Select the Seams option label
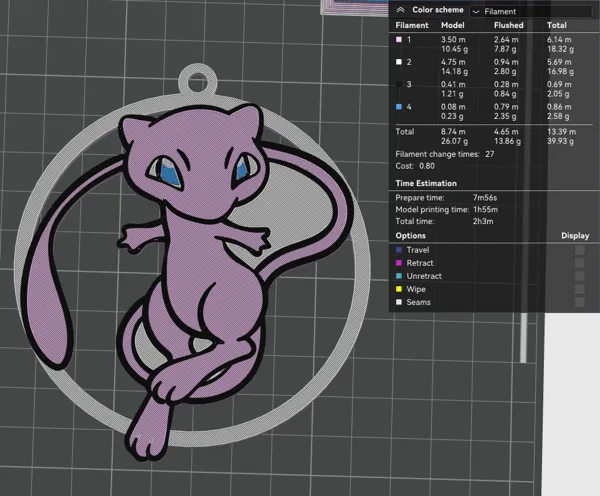Viewport: 600px width, 496px height. coord(418,302)
